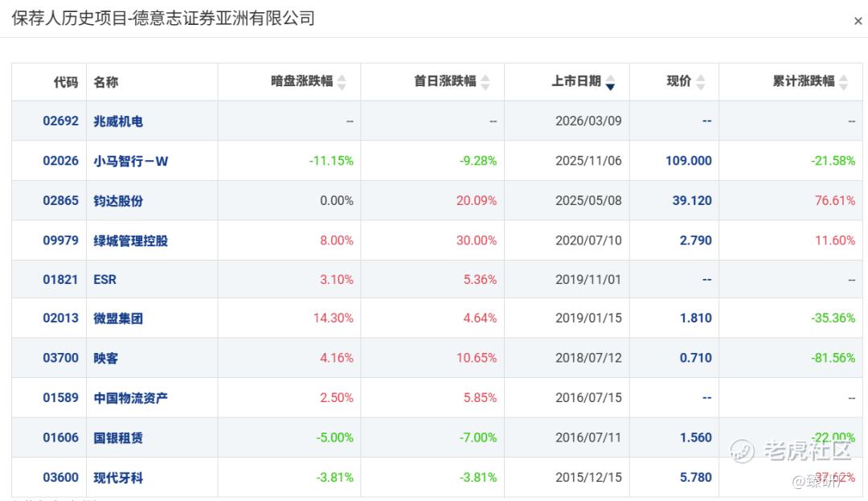Image resolution: width=868 pixels, height=501 pixels.
Task: Open stock 现代牙科
Action: pyautogui.click(x=118, y=478)
